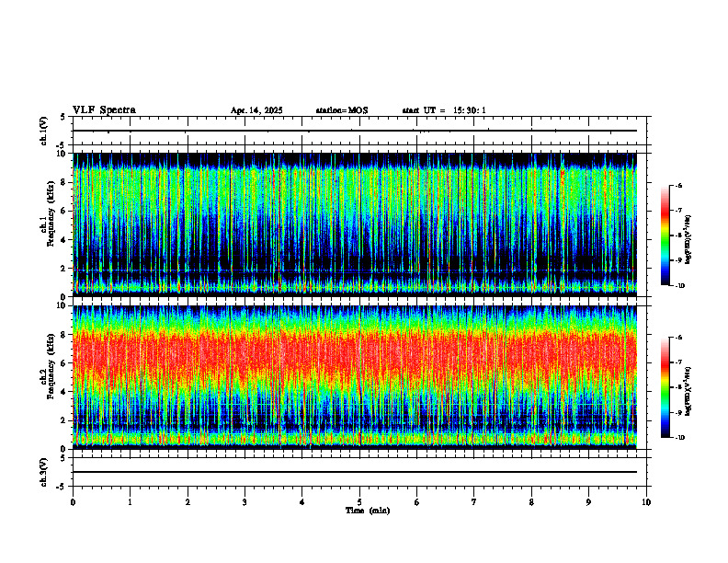Click the "VLF Spectra" plot title

pyautogui.click(x=104, y=110)
